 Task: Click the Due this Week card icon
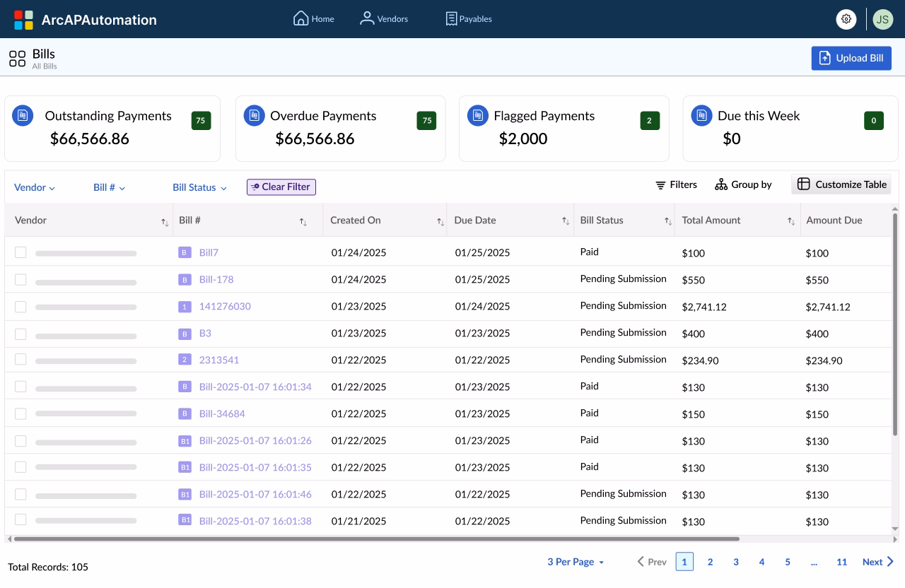tap(701, 115)
